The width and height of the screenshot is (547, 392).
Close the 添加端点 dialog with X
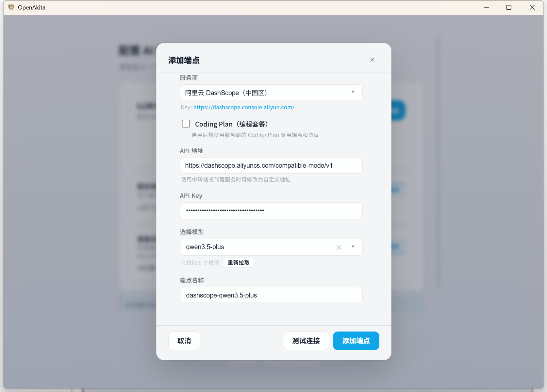coord(372,60)
